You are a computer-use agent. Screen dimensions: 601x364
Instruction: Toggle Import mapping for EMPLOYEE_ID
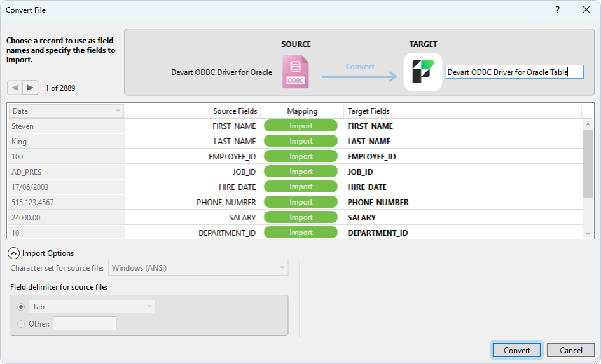click(301, 156)
